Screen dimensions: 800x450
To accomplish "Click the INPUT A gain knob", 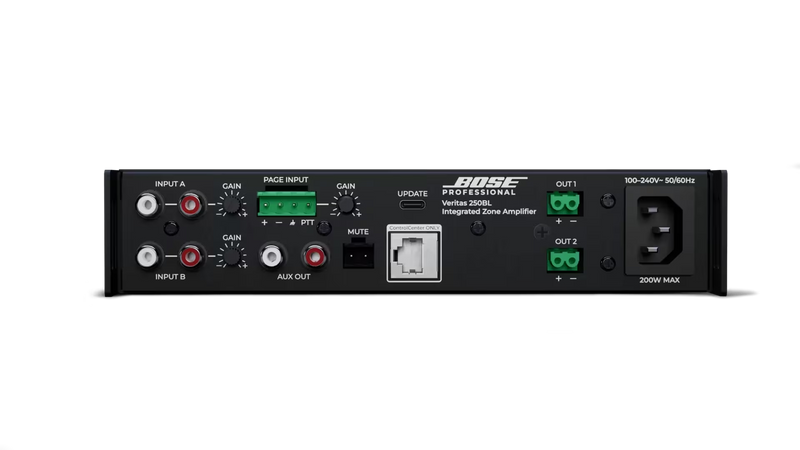I will [232, 205].
